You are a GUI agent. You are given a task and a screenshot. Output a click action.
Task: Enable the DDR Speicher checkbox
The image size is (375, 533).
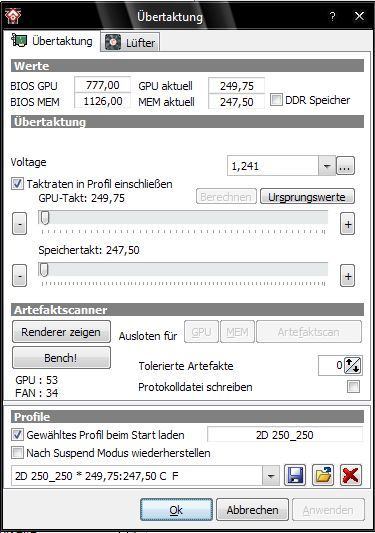276,100
